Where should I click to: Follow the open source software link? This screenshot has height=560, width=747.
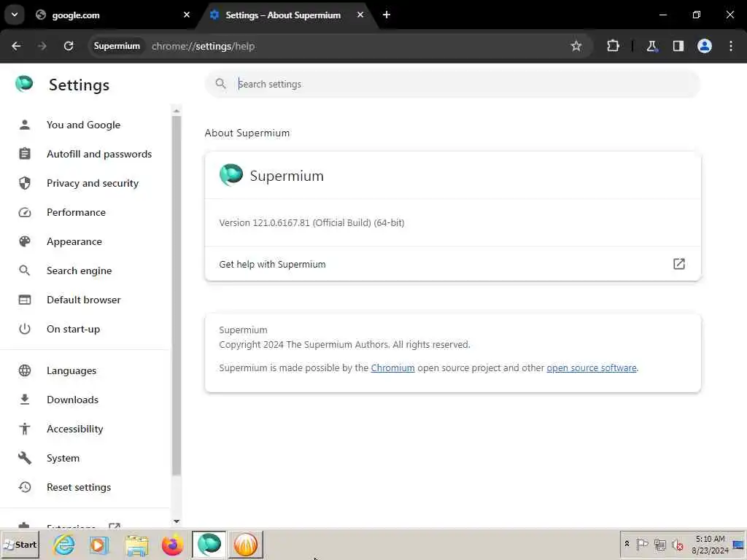(591, 368)
